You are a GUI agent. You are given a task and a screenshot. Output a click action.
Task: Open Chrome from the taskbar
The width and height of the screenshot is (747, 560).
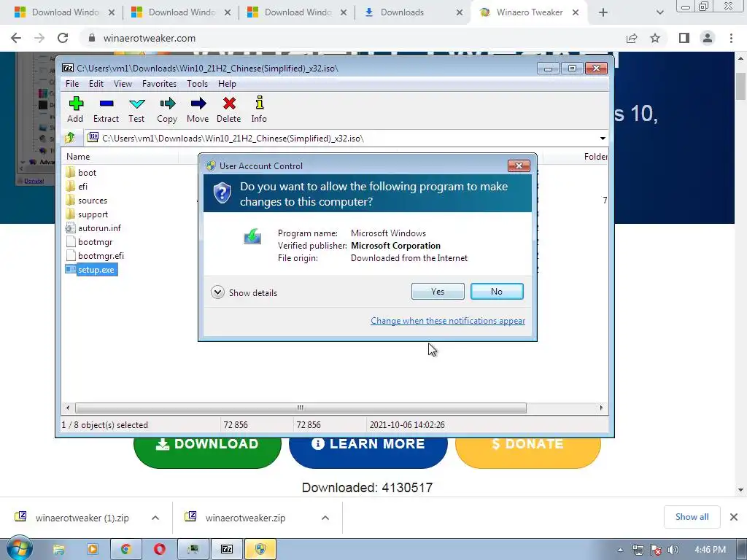tap(125, 550)
